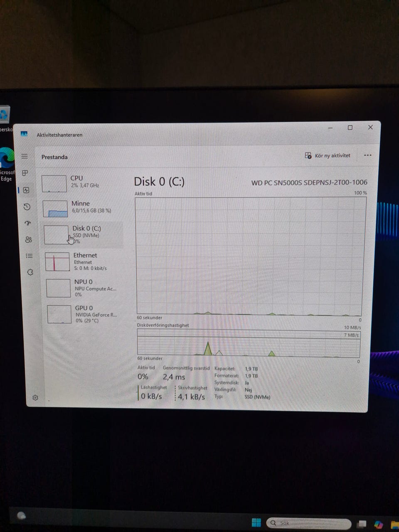The image size is (399, 532).
Task: Click the Windows Start button in taskbar
Action: pyautogui.click(x=256, y=522)
